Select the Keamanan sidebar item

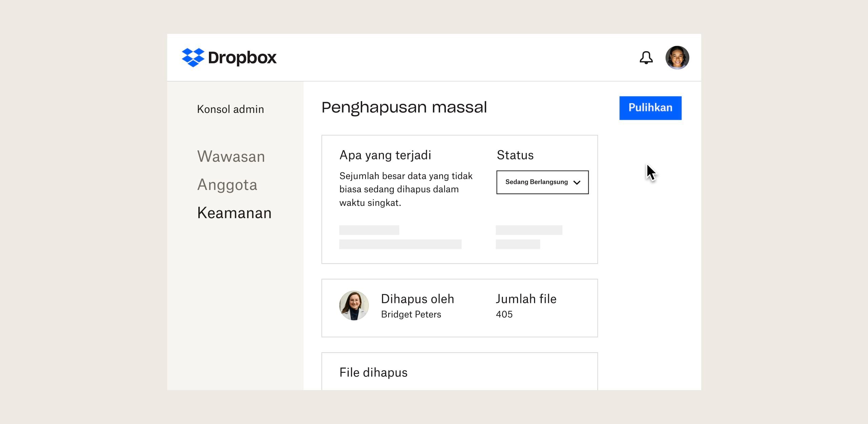(234, 213)
